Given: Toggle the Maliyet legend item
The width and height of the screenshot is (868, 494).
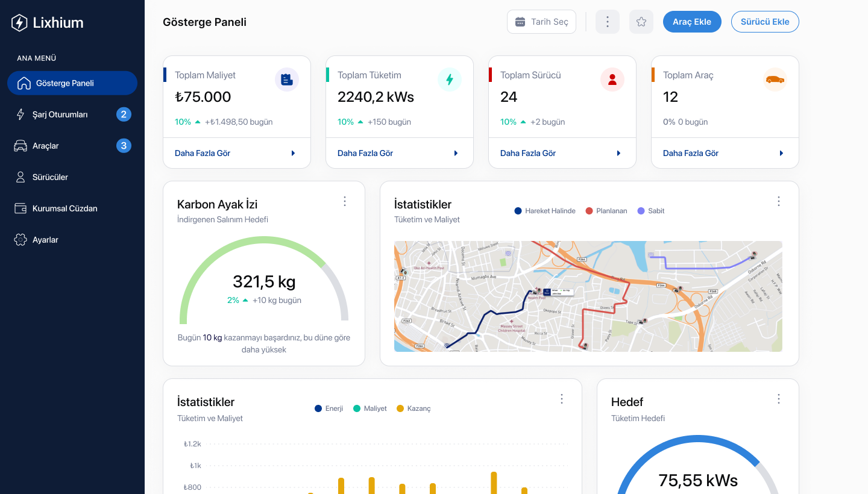Looking at the screenshot, I should (x=370, y=408).
